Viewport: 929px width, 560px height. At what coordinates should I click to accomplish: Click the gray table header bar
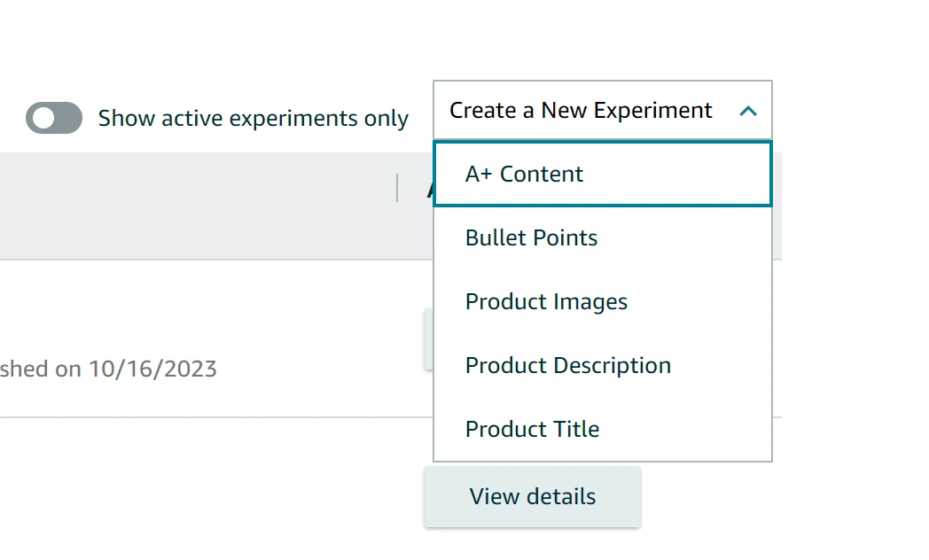pyautogui.click(x=195, y=206)
